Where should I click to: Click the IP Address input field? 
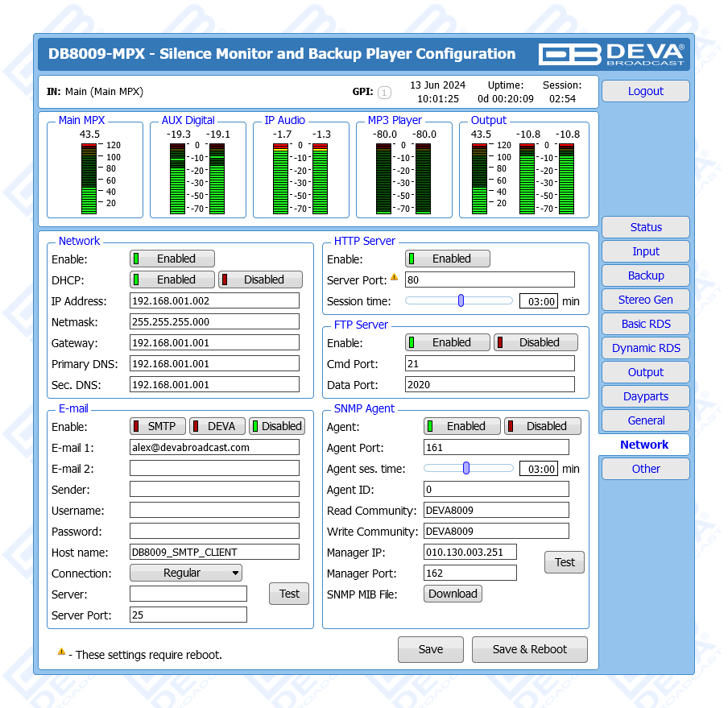(214, 300)
